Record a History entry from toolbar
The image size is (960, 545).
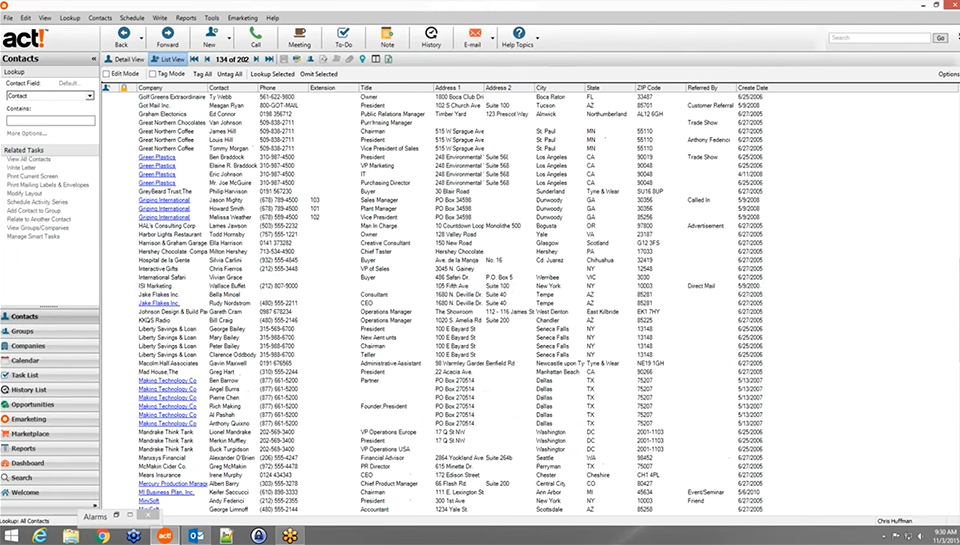431,33
